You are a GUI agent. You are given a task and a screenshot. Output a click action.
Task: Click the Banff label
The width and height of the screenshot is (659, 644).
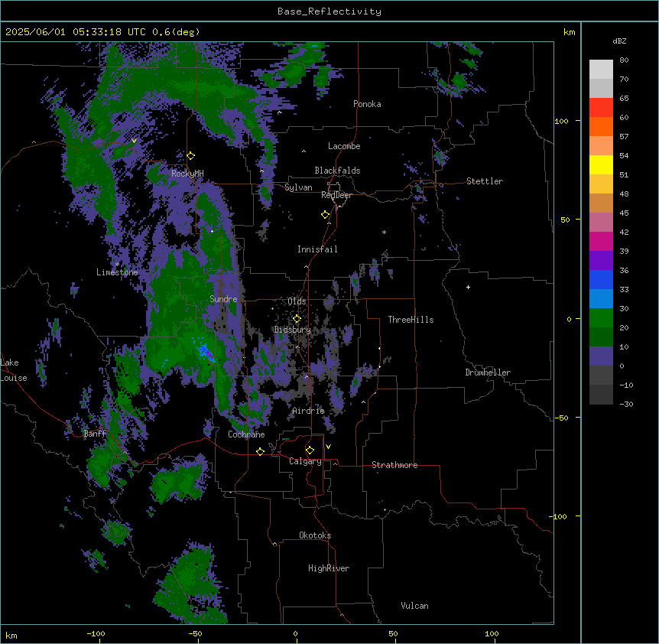click(95, 434)
